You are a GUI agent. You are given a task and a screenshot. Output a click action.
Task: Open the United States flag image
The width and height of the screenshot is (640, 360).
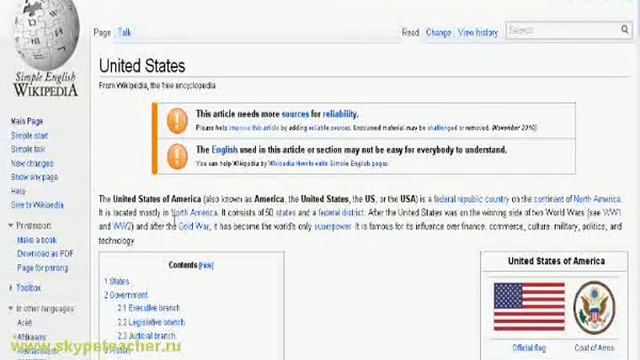tap(529, 307)
